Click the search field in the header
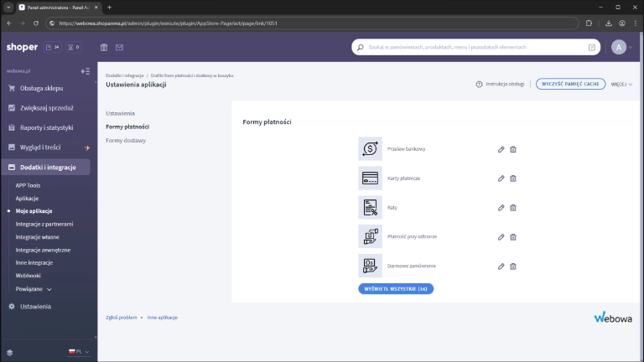The width and height of the screenshot is (644, 362). 474,48
